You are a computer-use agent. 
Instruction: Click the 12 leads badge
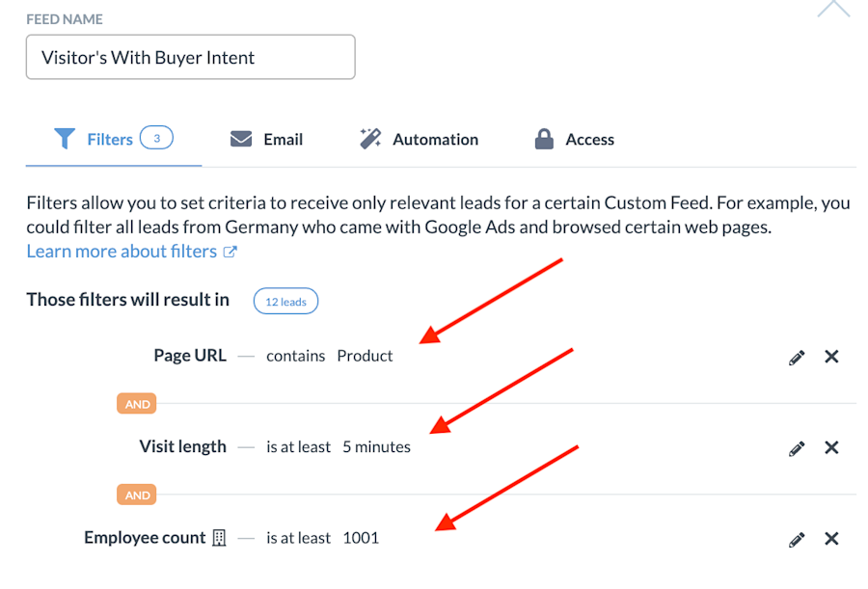tap(285, 301)
